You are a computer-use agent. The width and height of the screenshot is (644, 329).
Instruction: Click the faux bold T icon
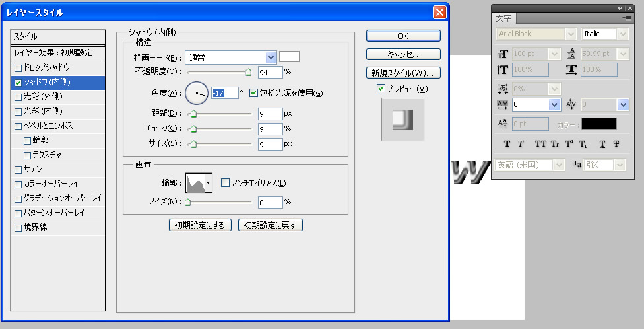(507, 144)
